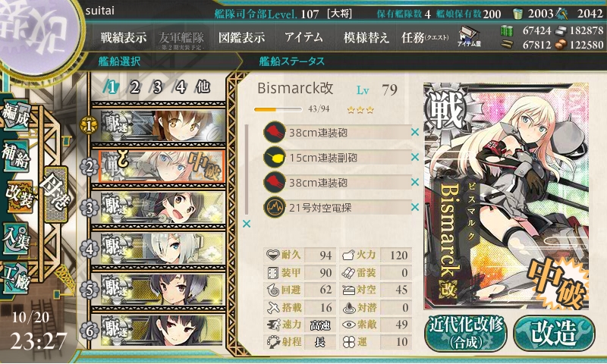Screen dimensions: 607x364
Task: Open the 他 other ships tab
Action: [203, 87]
